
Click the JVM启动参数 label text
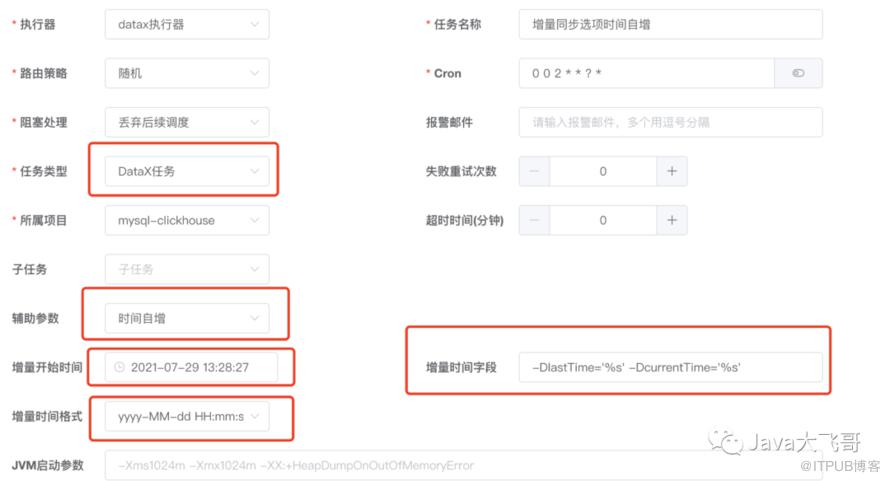point(48,466)
